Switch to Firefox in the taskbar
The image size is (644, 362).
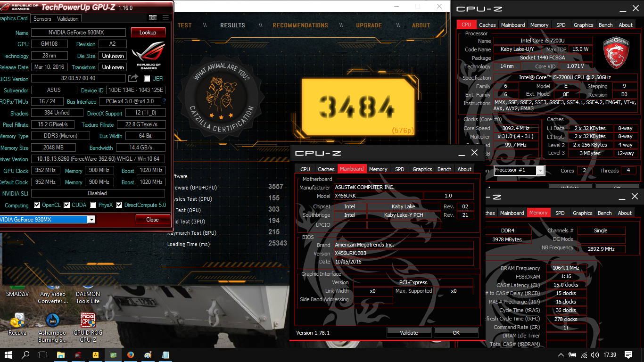(x=131, y=354)
